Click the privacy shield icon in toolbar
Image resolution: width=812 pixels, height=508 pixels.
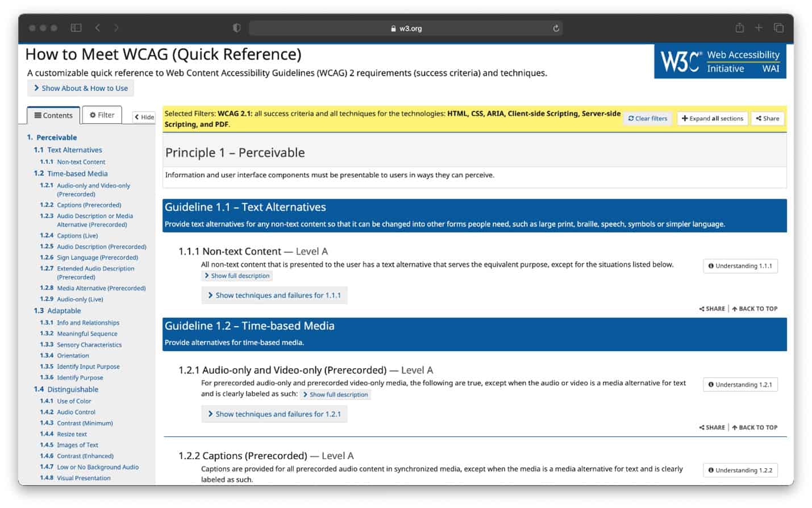236,28
